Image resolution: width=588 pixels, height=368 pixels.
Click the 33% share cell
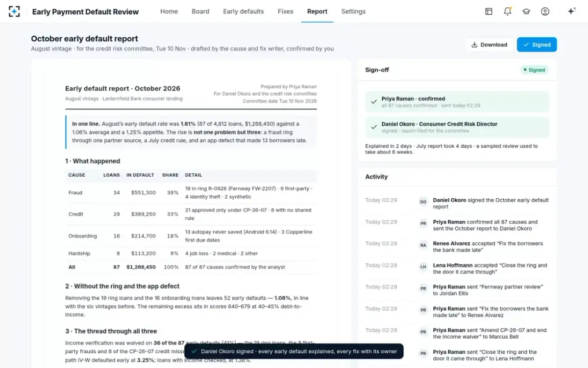coord(172,214)
